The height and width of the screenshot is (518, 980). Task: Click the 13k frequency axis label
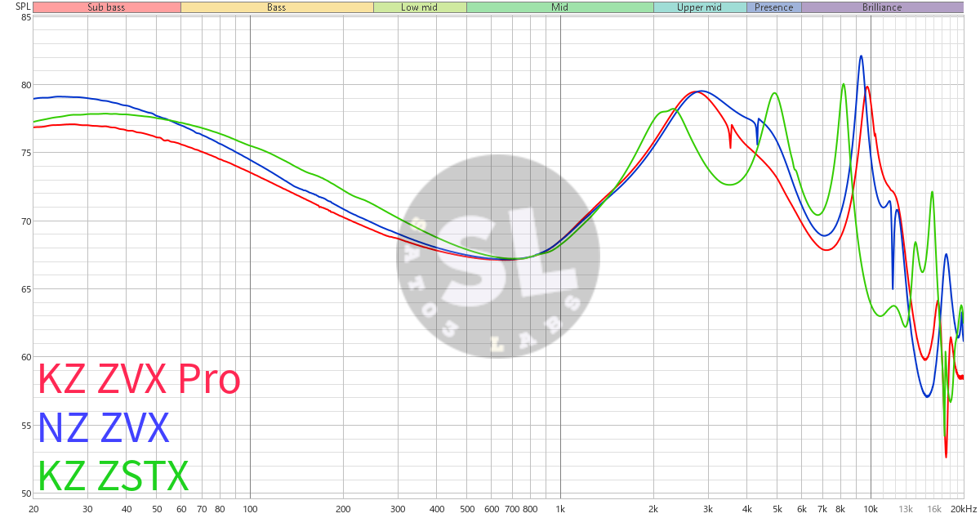click(x=906, y=509)
